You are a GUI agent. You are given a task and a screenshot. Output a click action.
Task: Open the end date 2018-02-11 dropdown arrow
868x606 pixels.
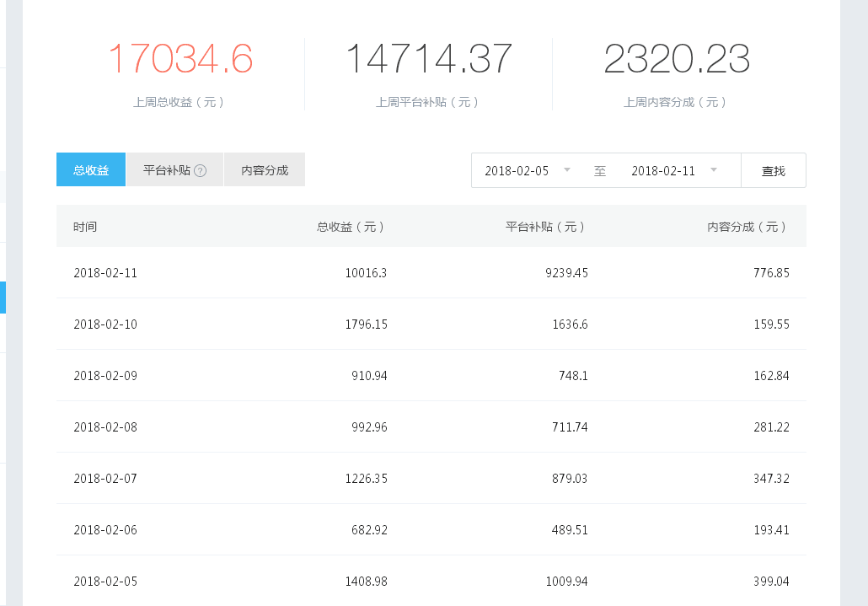[714, 170]
